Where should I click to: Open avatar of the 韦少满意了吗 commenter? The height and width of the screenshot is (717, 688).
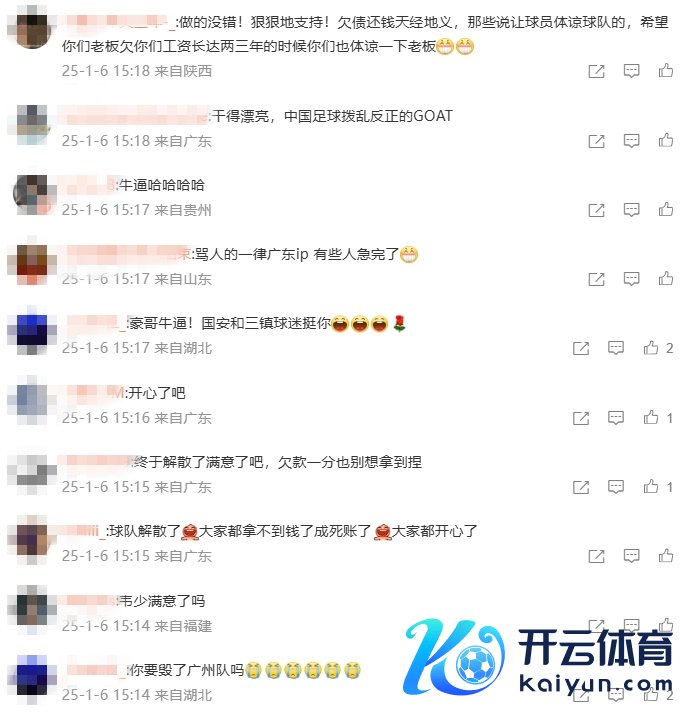click(x=32, y=608)
